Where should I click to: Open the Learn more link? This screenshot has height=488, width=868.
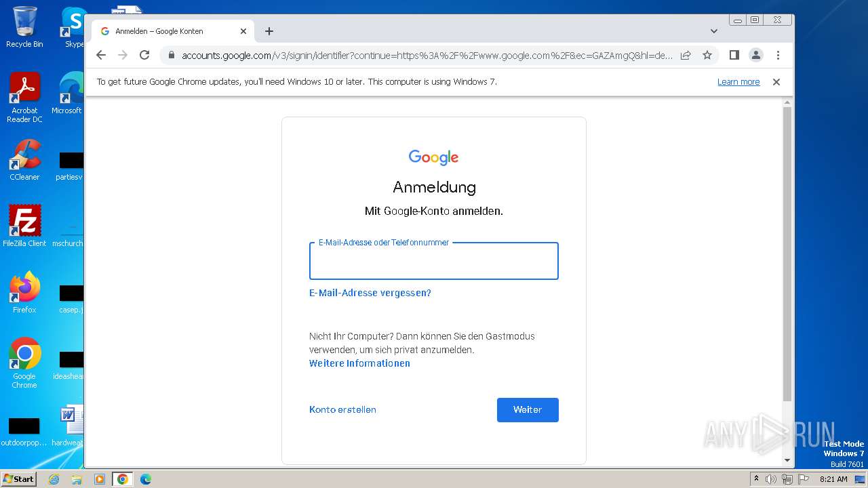click(x=738, y=82)
